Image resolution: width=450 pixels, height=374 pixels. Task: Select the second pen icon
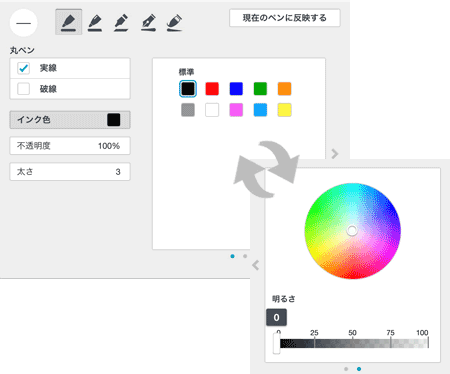95,23
